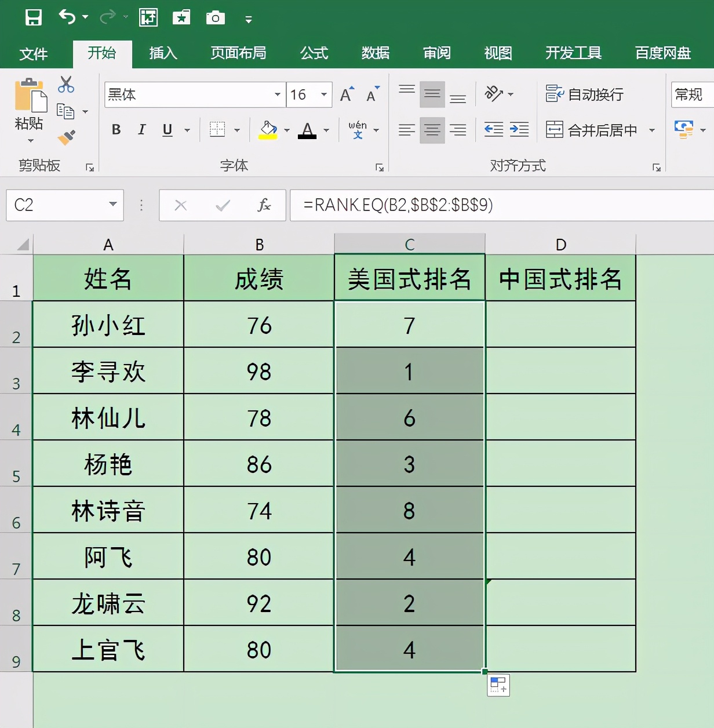Expand the fill color dropdown arrow
The width and height of the screenshot is (714, 728).
coord(287,130)
